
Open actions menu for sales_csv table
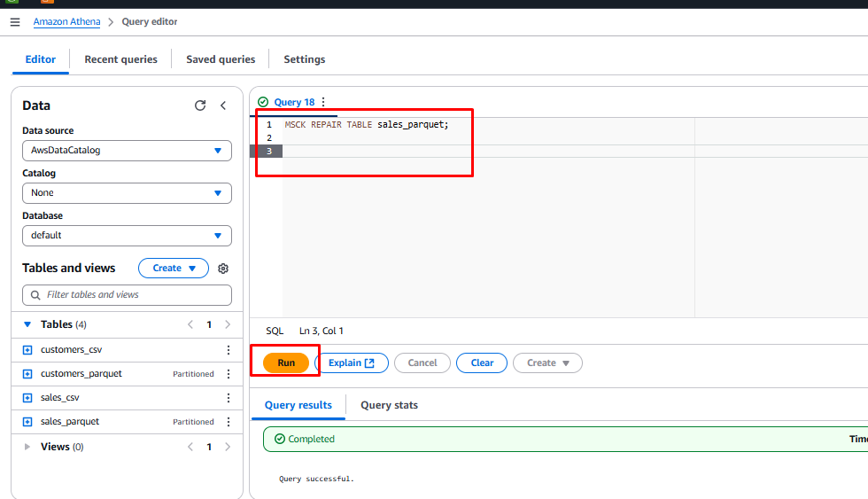(229, 398)
